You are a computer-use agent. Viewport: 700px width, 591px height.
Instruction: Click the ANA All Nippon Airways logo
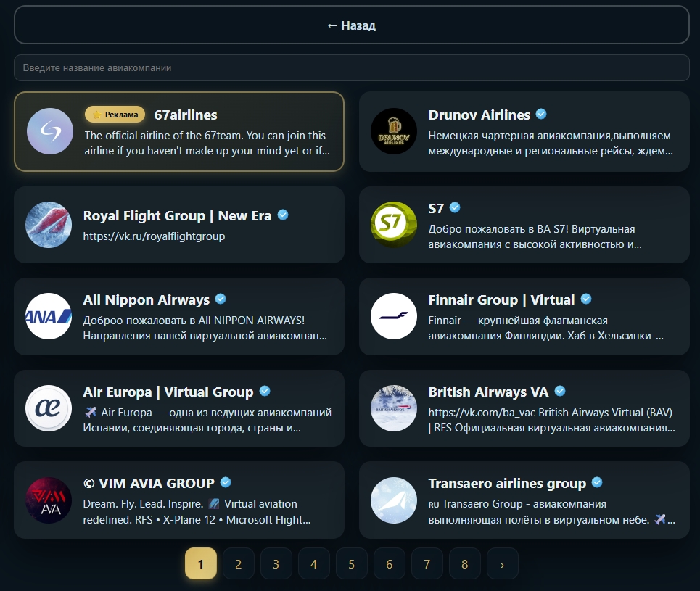(x=49, y=316)
